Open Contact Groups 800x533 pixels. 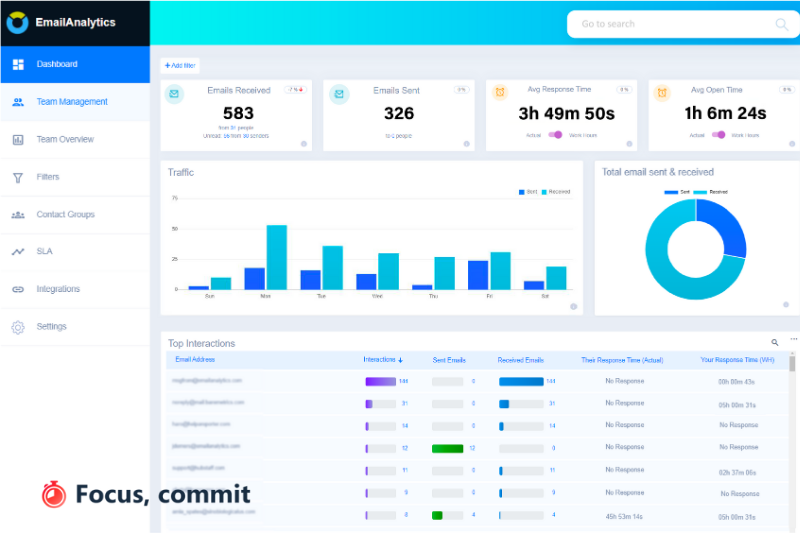[75, 215]
